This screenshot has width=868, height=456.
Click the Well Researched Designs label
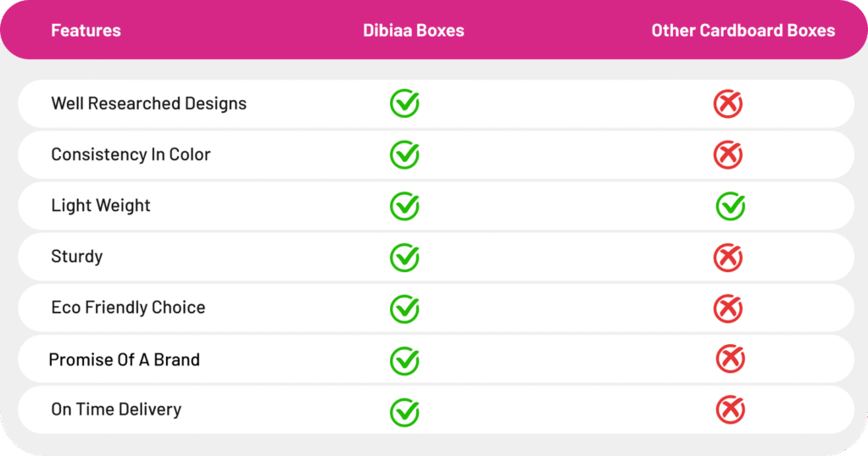[148, 103]
